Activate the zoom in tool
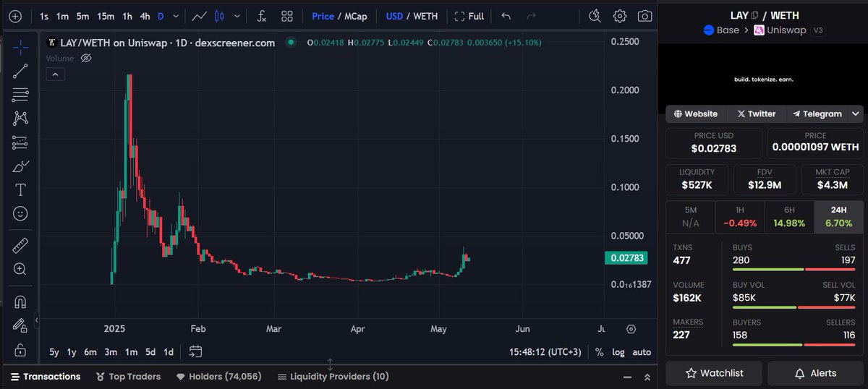868x389 pixels. click(x=20, y=270)
